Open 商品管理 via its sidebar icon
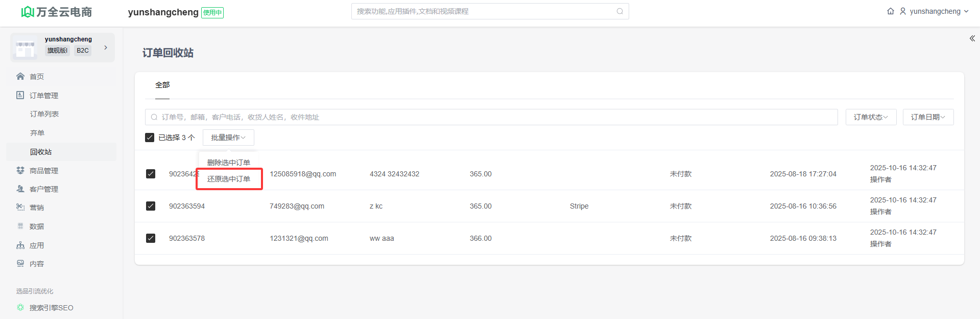This screenshot has width=980, height=319. pos(20,170)
